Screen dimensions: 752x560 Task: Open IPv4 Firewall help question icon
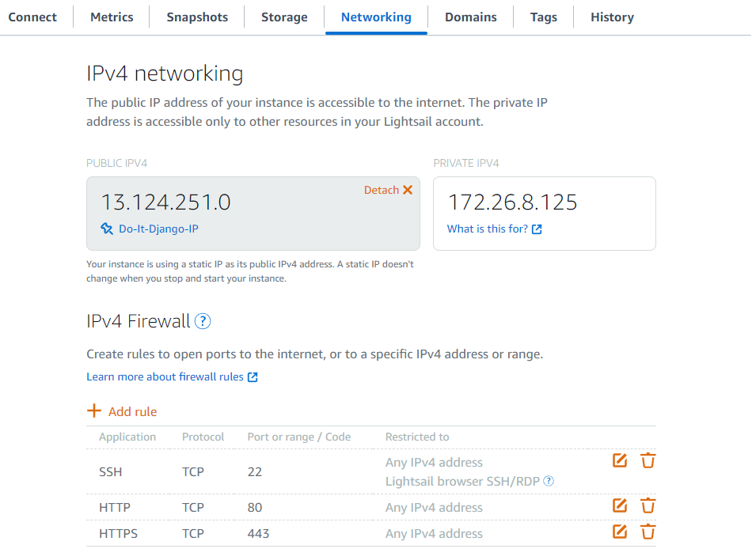coord(203,321)
